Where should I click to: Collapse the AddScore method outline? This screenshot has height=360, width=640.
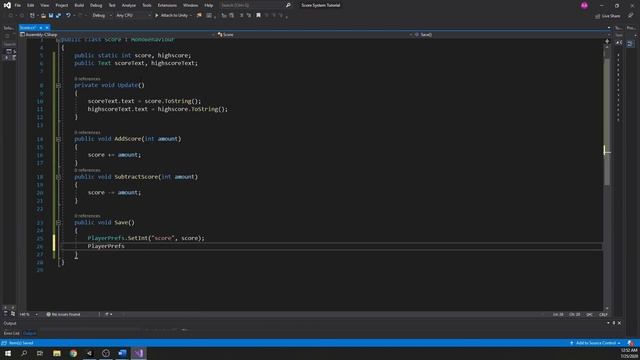click(x=58, y=139)
